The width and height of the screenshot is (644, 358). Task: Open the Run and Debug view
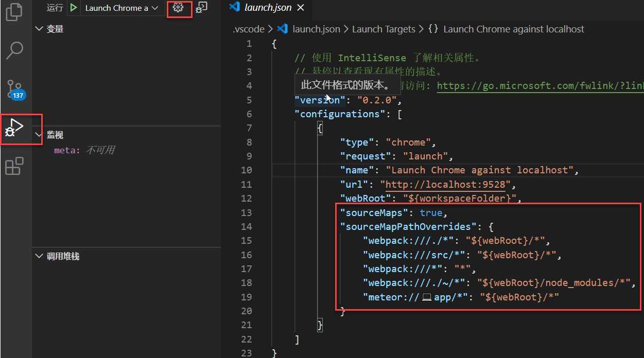pos(14,128)
